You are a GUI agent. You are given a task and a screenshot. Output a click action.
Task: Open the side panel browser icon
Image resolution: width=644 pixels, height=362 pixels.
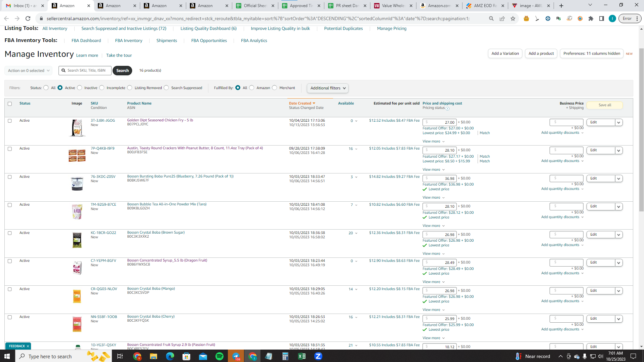coord(602,18)
